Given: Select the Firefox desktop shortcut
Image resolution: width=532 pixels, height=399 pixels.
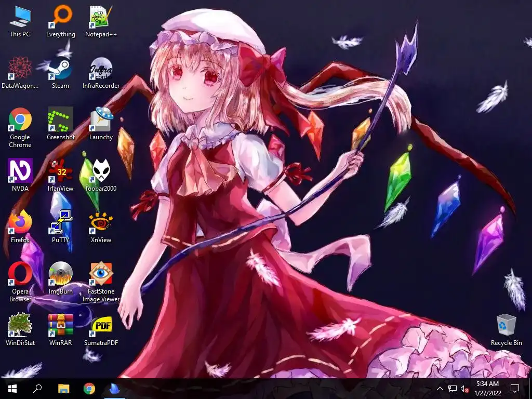Looking at the screenshot, I should tap(20, 227).
